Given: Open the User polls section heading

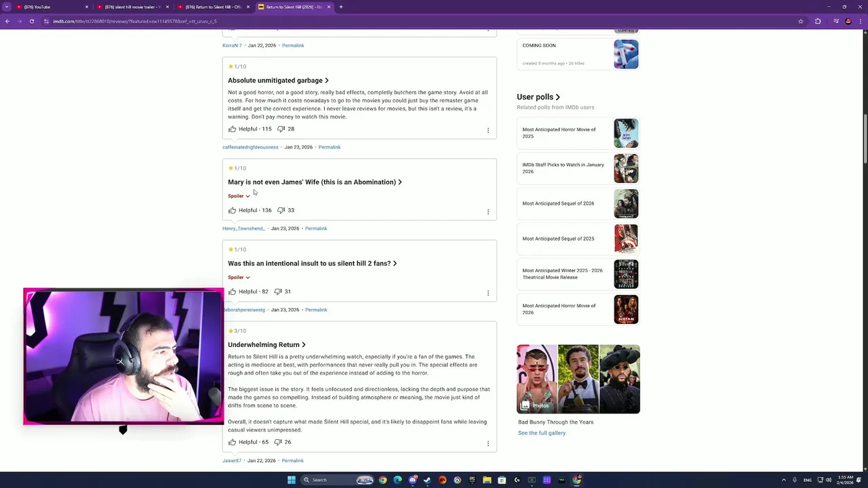Looking at the screenshot, I should pyautogui.click(x=538, y=97).
